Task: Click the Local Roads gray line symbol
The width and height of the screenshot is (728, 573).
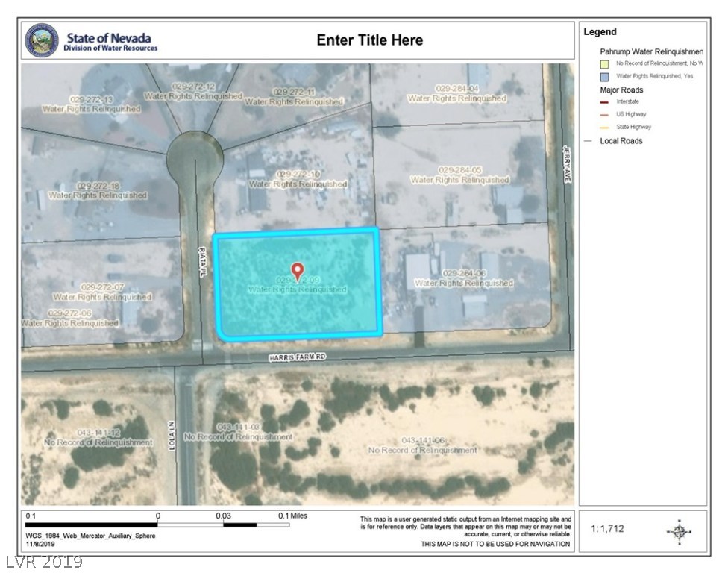Action: click(589, 141)
